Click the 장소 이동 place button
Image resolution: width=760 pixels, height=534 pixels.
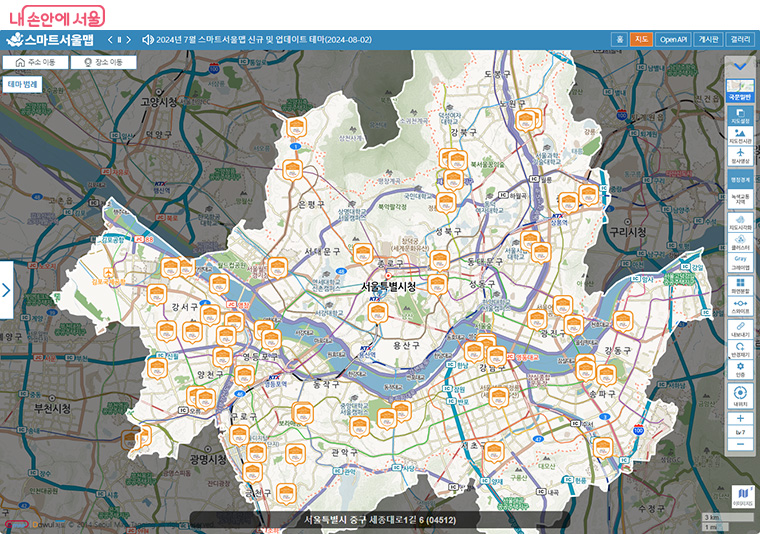pyautogui.click(x=103, y=62)
